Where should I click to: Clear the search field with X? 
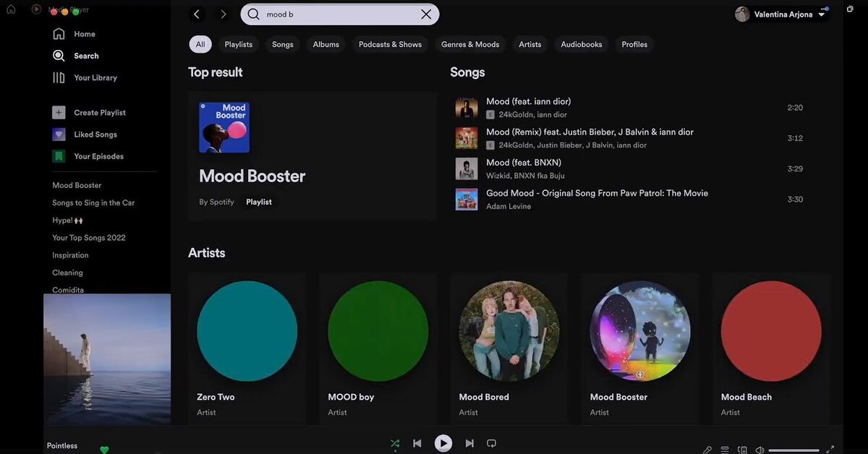tap(426, 14)
